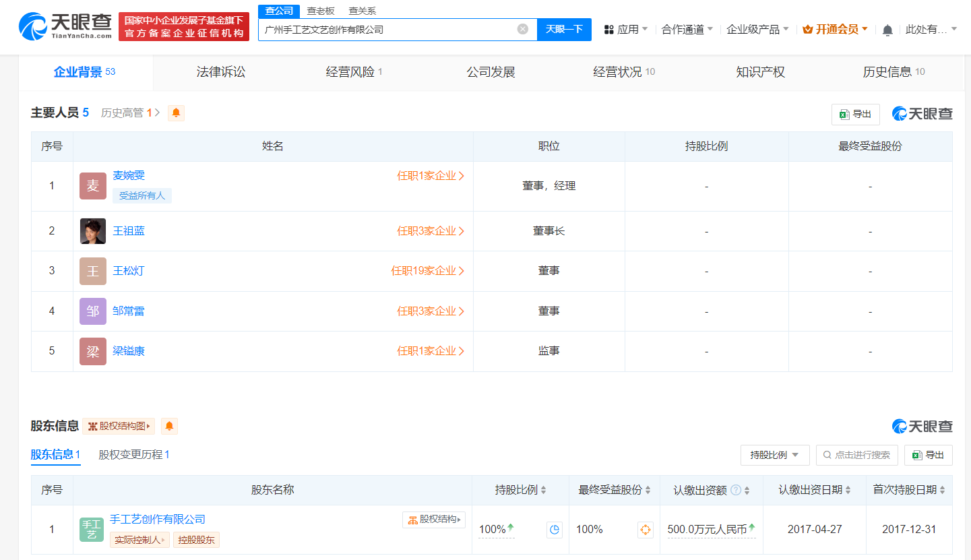Screen dimensions: 971x560
Task: Open the notification bell icon in top bar
Action: click(889, 30)
